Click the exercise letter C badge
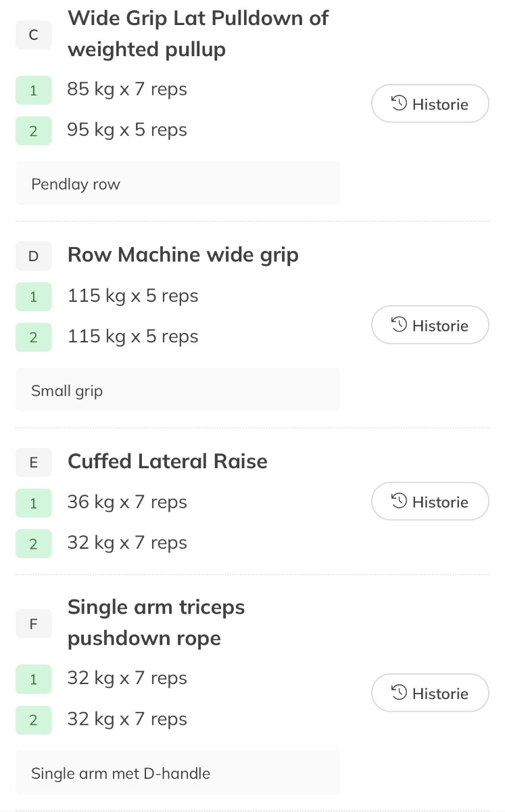This screenshot has height=812, width=505. [33, 36]
